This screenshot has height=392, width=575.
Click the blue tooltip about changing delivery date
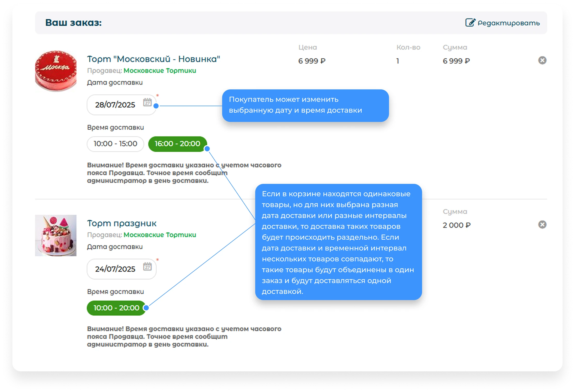coord(305,105)
